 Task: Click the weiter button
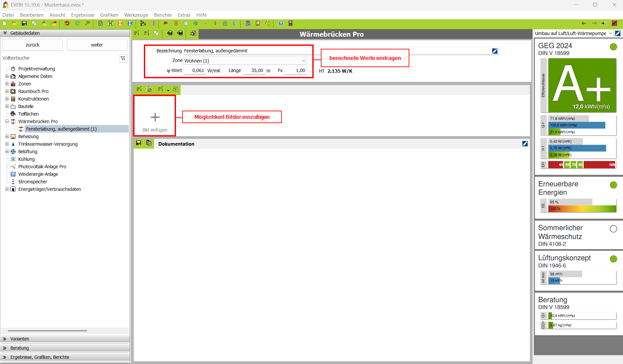pyautogui.click(x=97, y=45)
